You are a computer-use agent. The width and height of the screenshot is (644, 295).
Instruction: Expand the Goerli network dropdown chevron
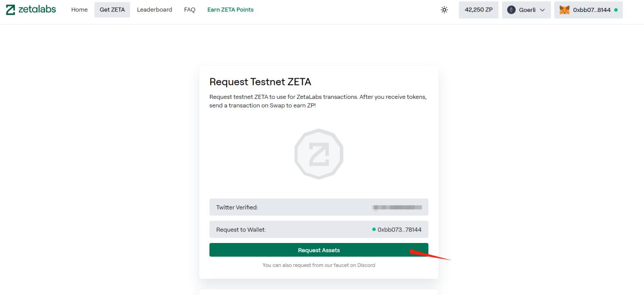coord(542,10)
